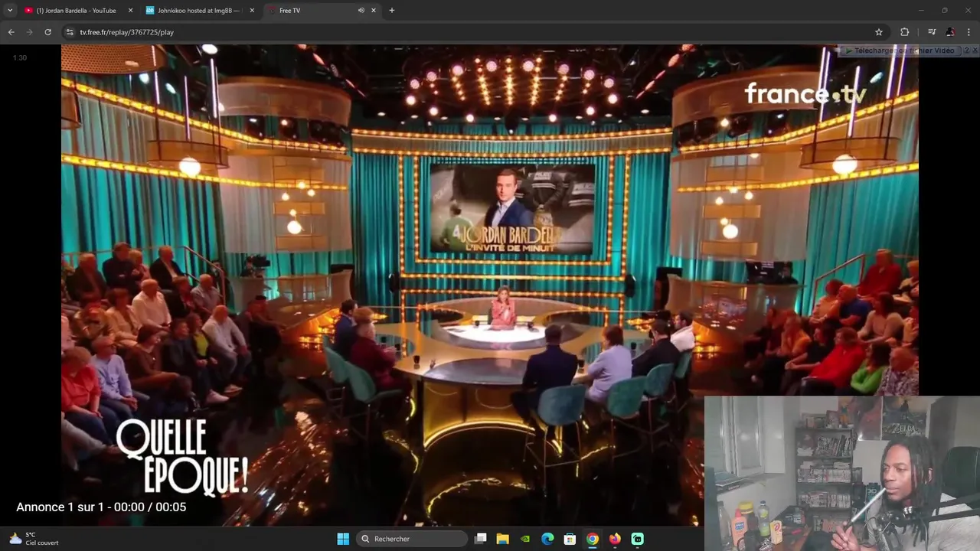
Task: Expand the tab search dropdown
Action: [9, 11]
